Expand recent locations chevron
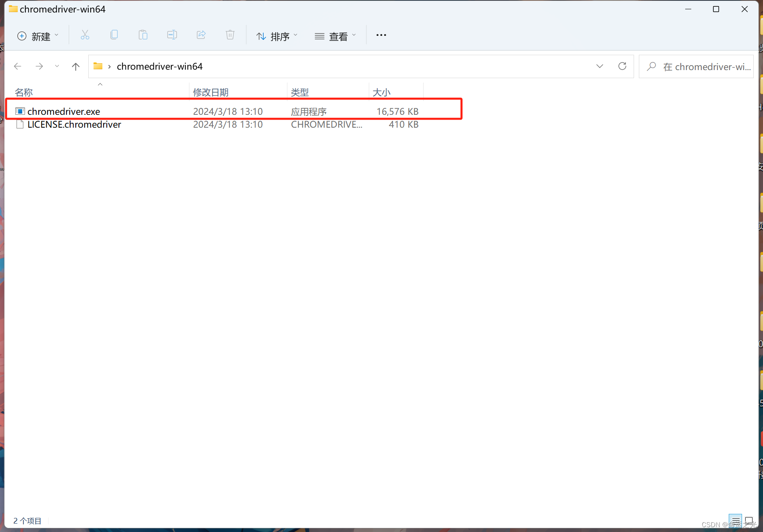763x532 pixels. [x=57, y=66]
